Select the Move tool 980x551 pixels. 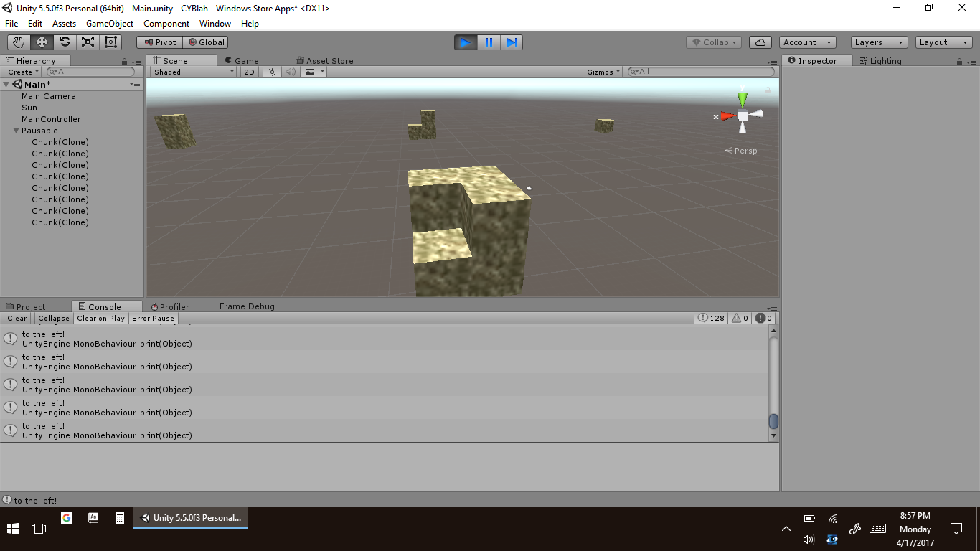click(x=42, y=42)
